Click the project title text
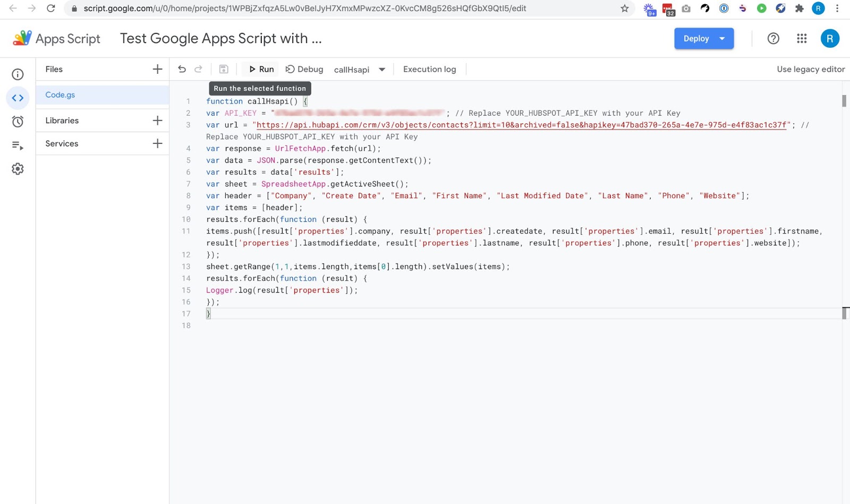The height and width of the screenshot is (504, 850). point(220,38)
